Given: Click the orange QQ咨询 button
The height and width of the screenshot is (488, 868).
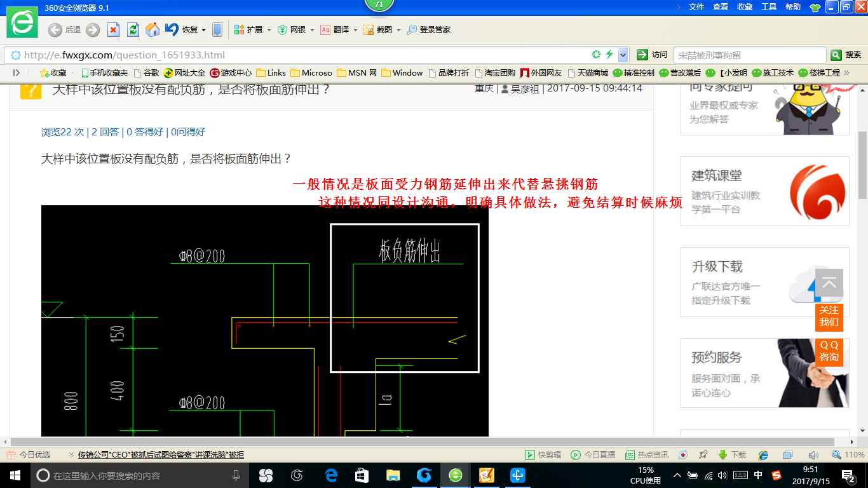Looking at the screenshot, I should (x=829, y=351).
